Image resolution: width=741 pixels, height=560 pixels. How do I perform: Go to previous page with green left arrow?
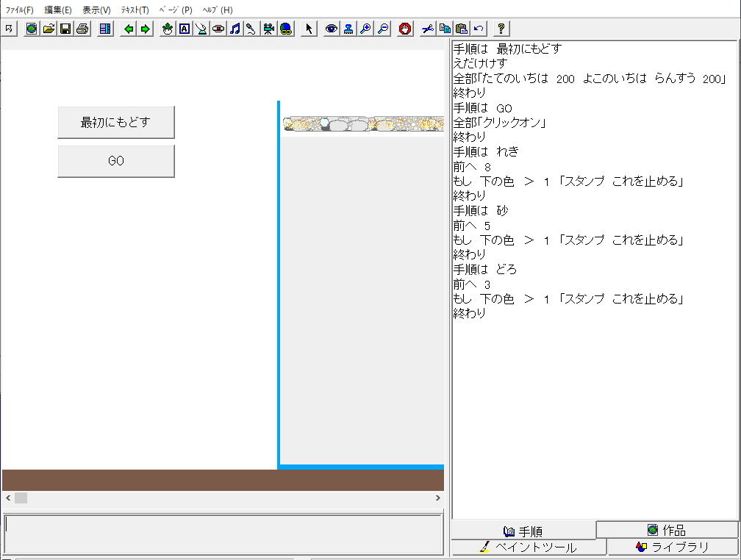coord(129,29)
